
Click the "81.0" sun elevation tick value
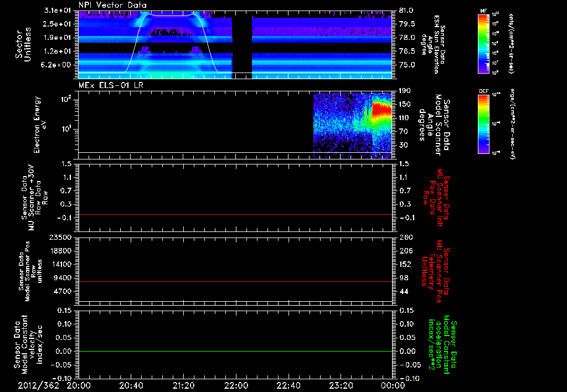click(407, 11)
